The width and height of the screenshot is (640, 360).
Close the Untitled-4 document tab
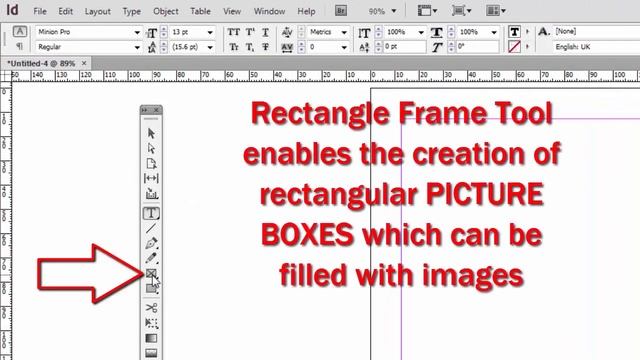[84, 63]
